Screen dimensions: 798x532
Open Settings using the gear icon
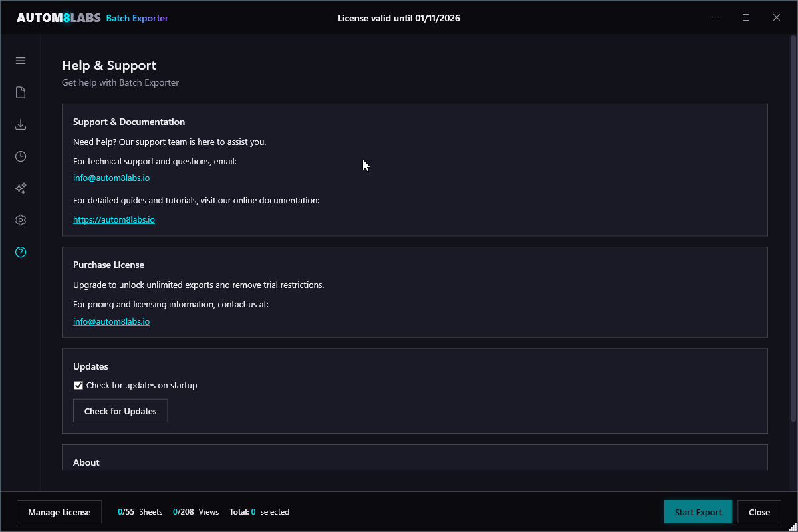(x=20, y=219)
